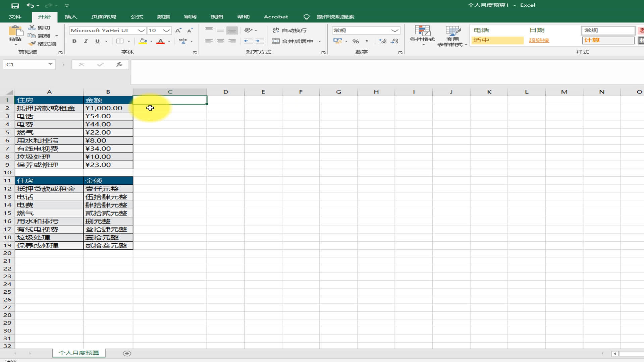Click the Increase Indent icon
Viewport: 644px width, 362px height.
260,41
